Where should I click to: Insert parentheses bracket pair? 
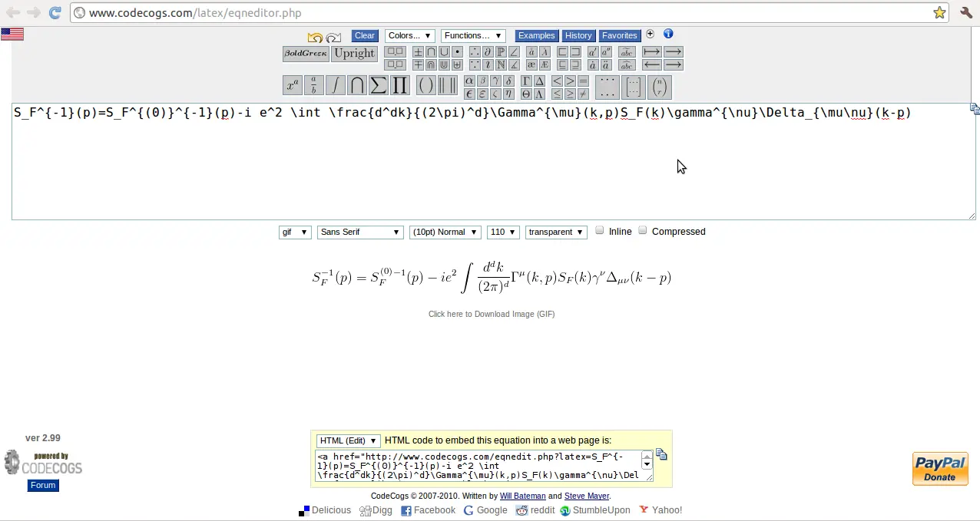pos(426,86)
